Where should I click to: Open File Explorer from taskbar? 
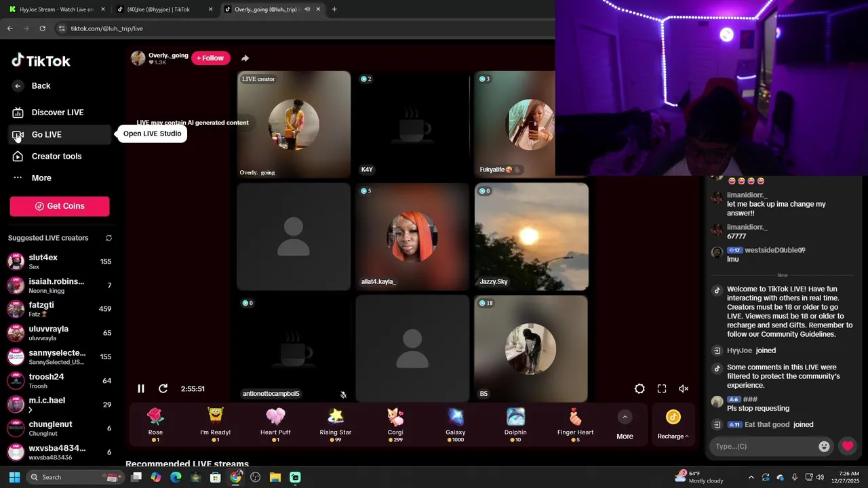click(x=275, y=477)
